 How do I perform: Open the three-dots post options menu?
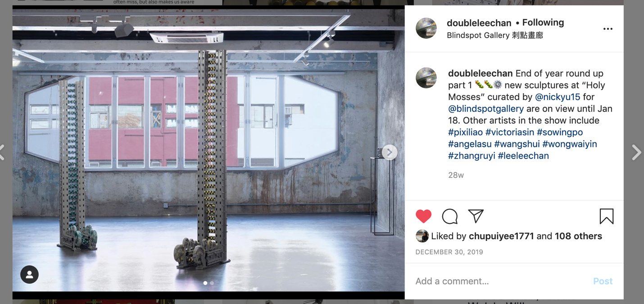pyautogui.click(x=608, y=29)
